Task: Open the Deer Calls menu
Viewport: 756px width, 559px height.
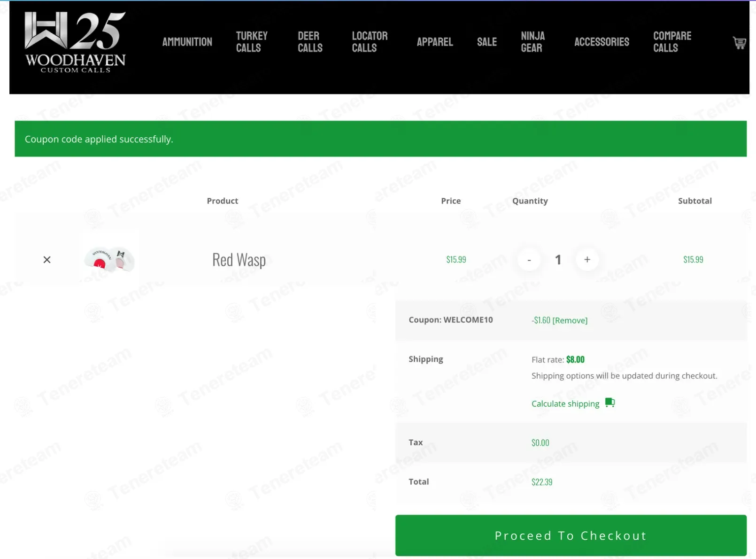Action: coord(310,42)
